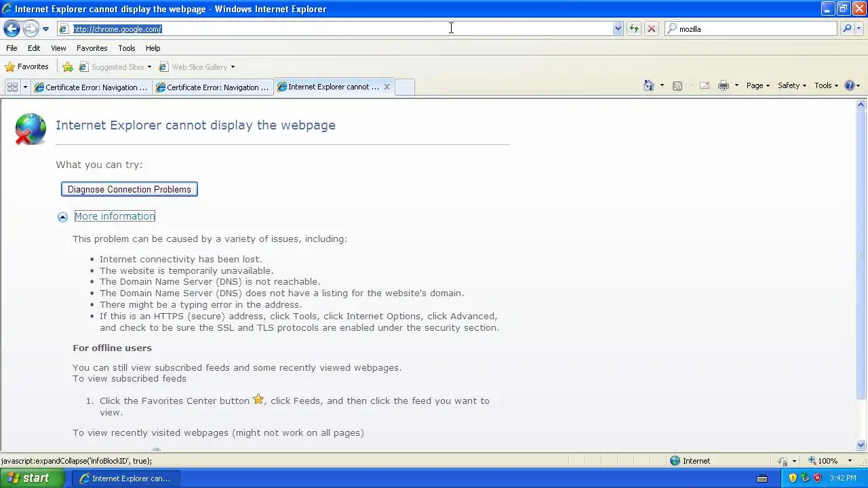Close the Internet Explorer cannot display tab
Viewport: 868px width, 488px height.
[x=387, y=87]
